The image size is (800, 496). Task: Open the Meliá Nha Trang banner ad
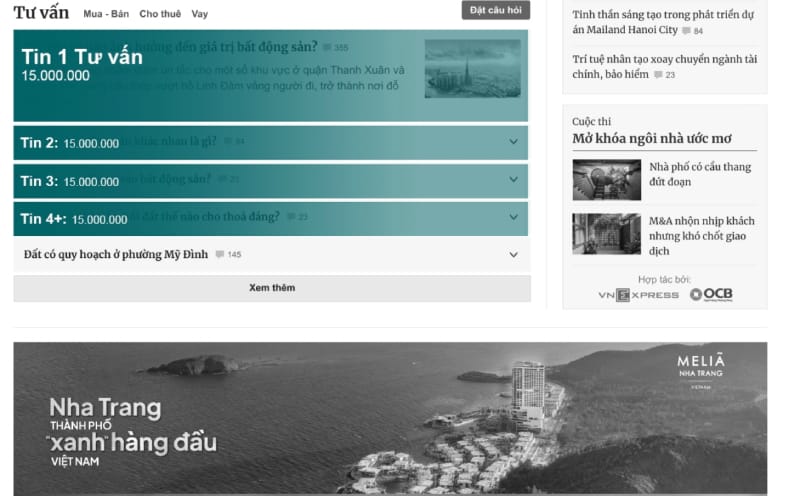(x=390, y=418)
